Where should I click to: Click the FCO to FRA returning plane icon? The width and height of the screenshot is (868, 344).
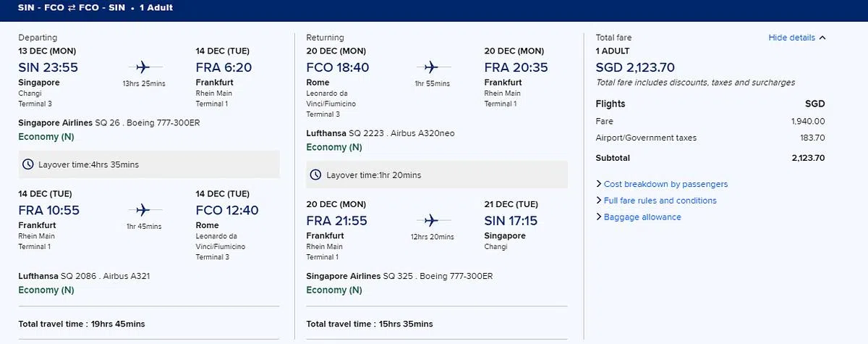point(432,67)
